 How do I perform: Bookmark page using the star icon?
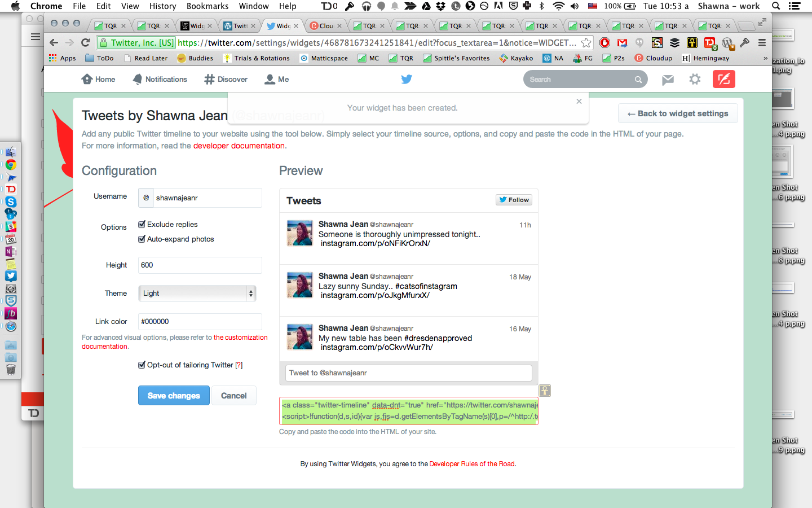click(x=586, y=43)
